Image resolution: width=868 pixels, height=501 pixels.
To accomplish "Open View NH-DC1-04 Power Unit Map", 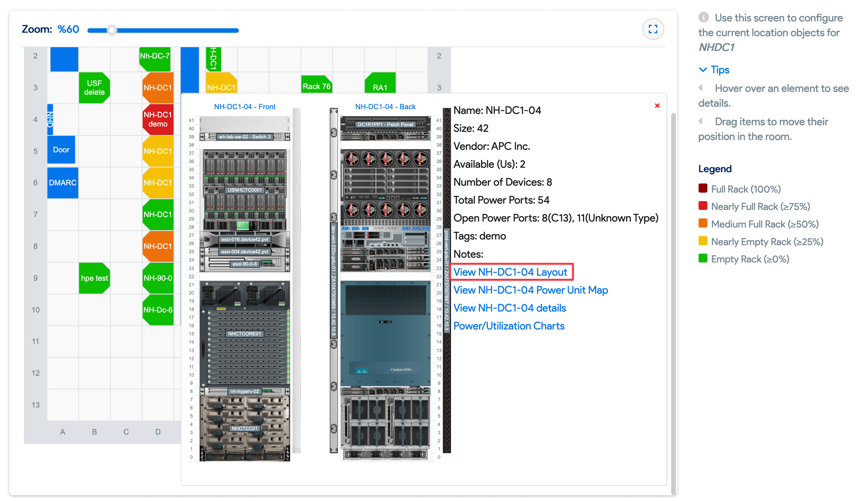I will pyautogui.click(x=530, y=290).
